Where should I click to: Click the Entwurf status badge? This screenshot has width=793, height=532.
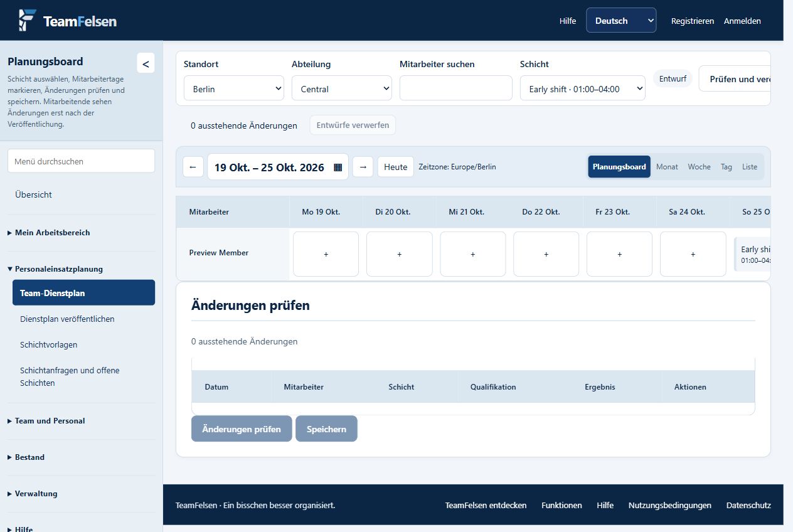tap(673, 79)
